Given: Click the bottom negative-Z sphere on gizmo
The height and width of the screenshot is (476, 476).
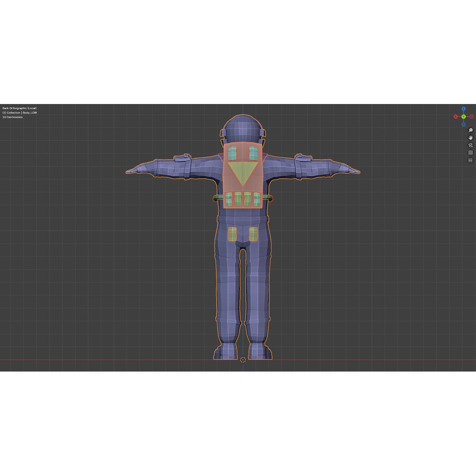Looking at the screenshot, I should coord(463,124).
